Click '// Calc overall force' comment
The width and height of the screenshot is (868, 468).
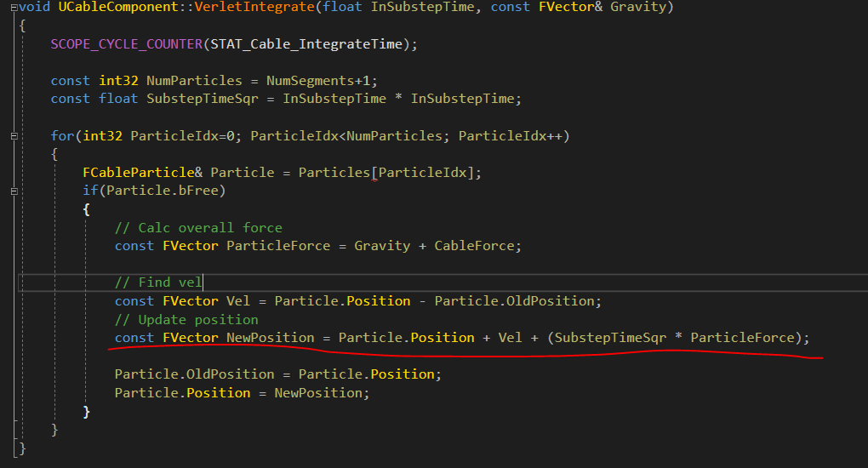tap(198, 228)
